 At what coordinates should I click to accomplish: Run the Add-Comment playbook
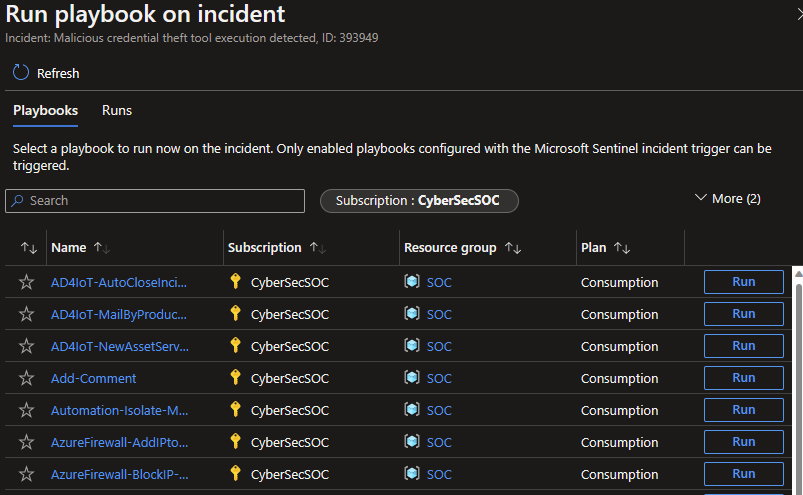(x=744, y=378)
